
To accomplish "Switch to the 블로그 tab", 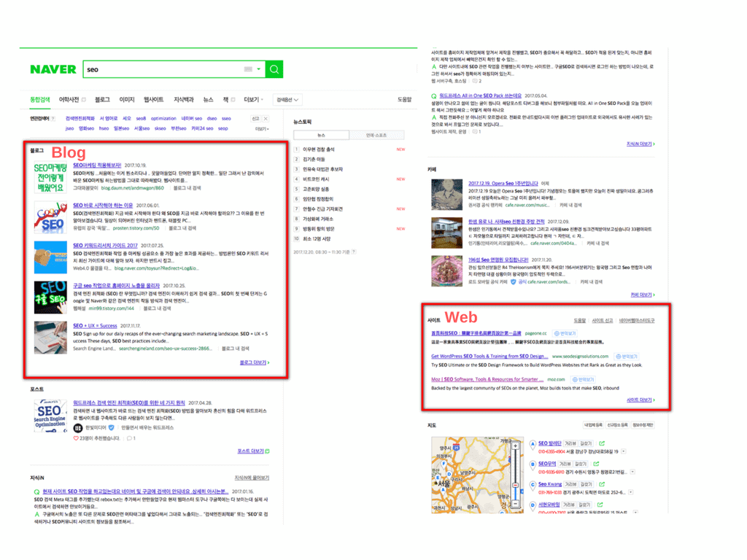I will tap(102, 99).
